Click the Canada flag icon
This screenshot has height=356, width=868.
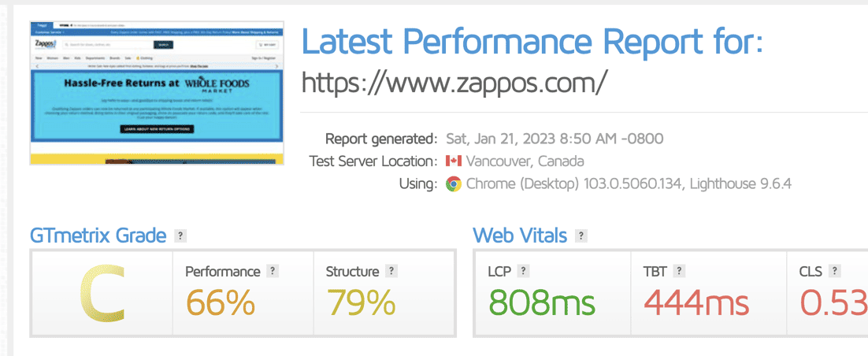coord(454,161)
